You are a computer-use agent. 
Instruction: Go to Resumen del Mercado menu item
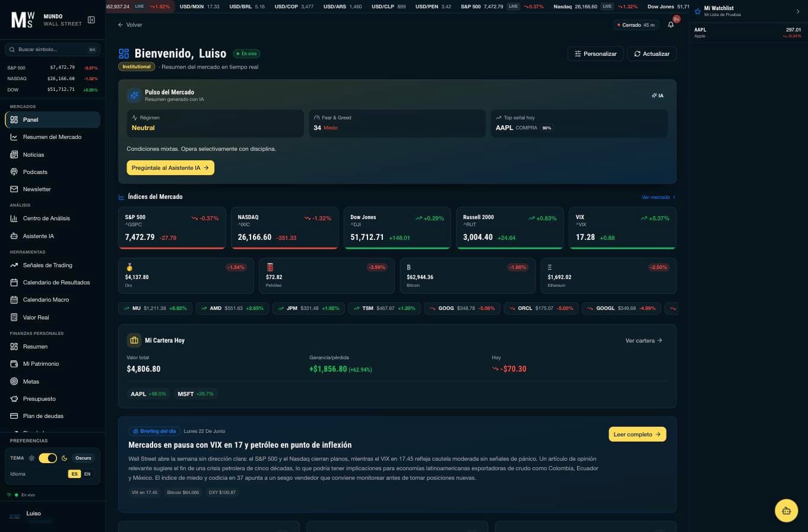point(52,137)
